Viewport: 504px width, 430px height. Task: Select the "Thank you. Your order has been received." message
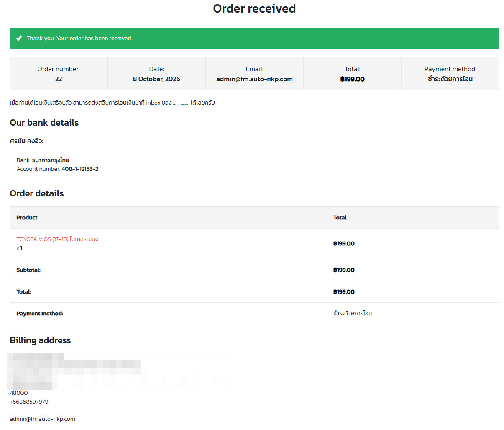coord(79,38)
